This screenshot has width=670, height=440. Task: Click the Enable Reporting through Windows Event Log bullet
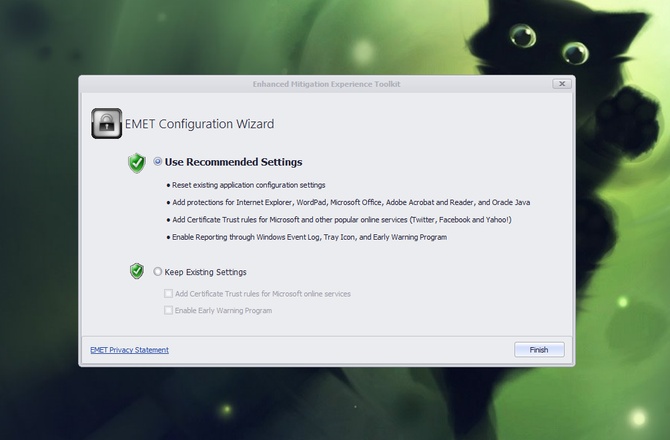[x=310, y=237]
